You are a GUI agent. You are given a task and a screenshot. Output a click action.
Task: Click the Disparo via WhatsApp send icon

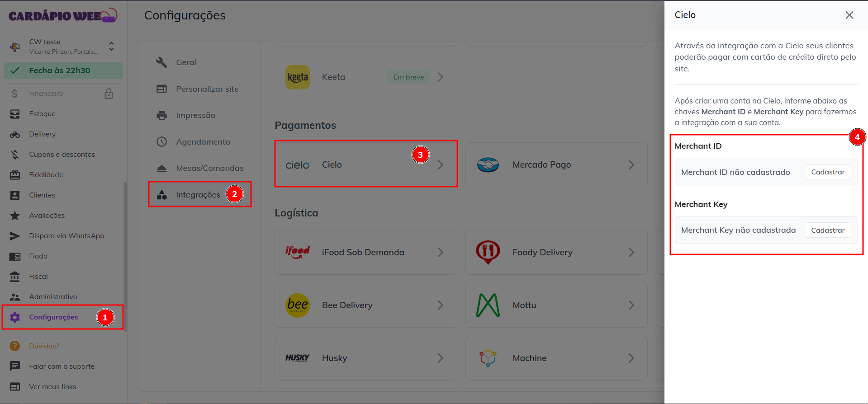15,236
